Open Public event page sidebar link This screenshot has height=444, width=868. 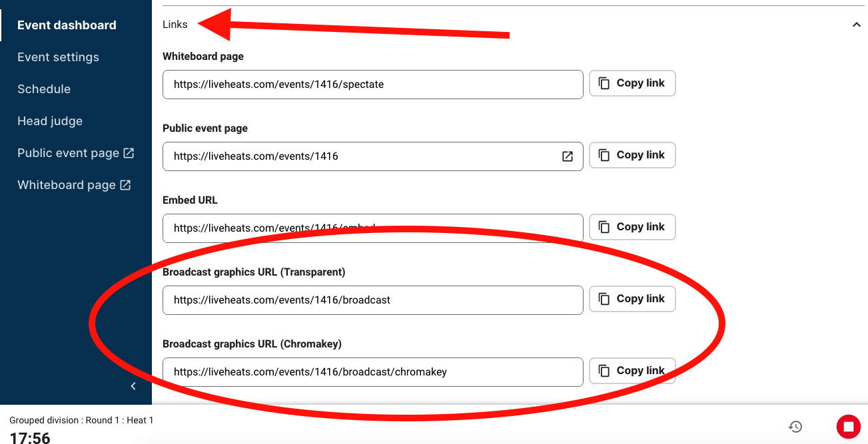[x=76, y=153]
